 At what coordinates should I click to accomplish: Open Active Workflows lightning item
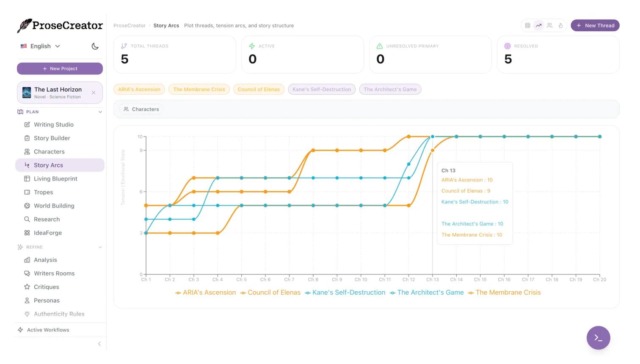48,330
